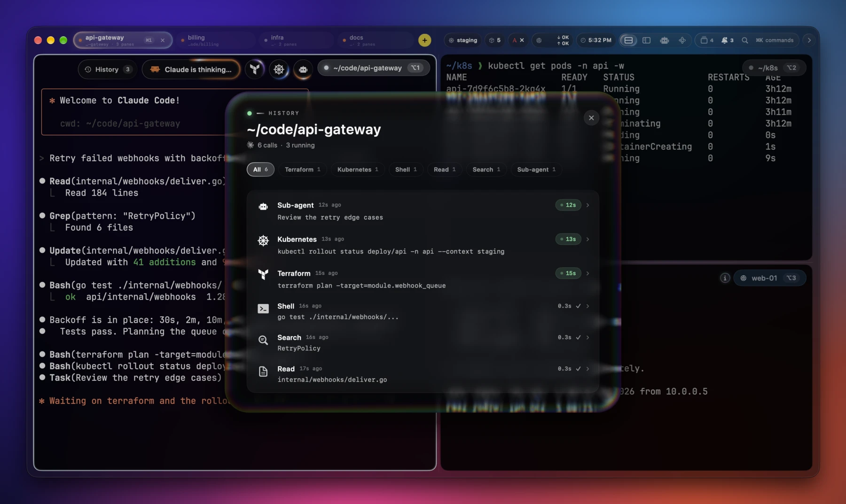846x504 pixels.
Task: Click the Search magnifier icon in the history list
Action: (263, 340)
